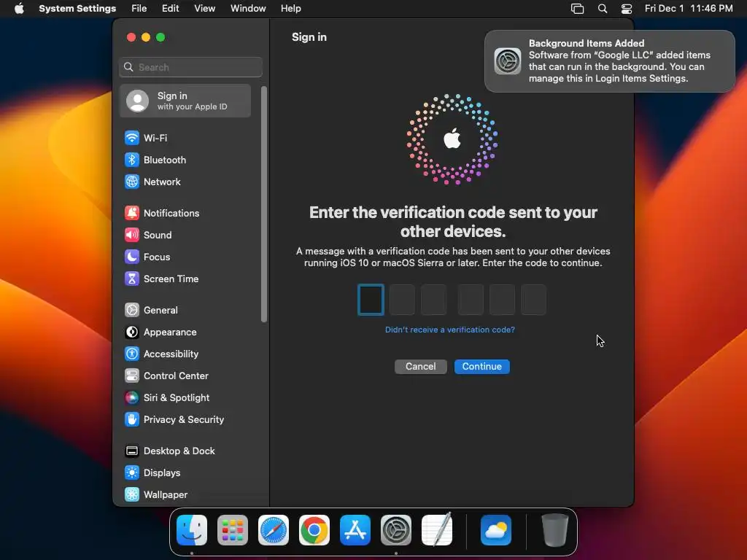Open Privacy & Security hand icon

132,420
